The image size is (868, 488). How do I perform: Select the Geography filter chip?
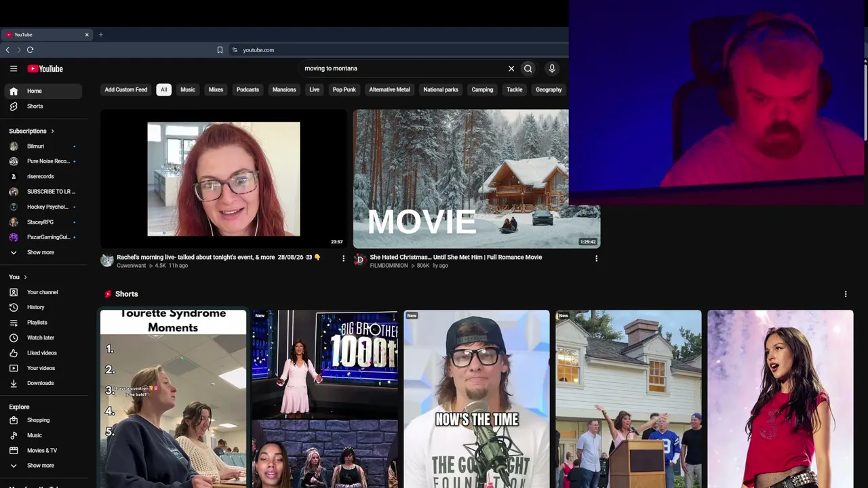pyautogui.click(x=549, y=89)
